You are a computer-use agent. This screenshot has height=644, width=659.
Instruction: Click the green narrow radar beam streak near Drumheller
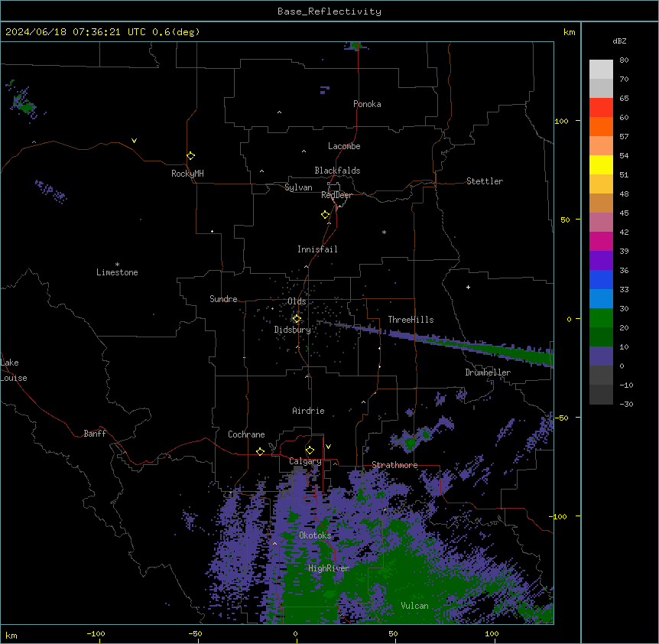click(x=471, y=344)
